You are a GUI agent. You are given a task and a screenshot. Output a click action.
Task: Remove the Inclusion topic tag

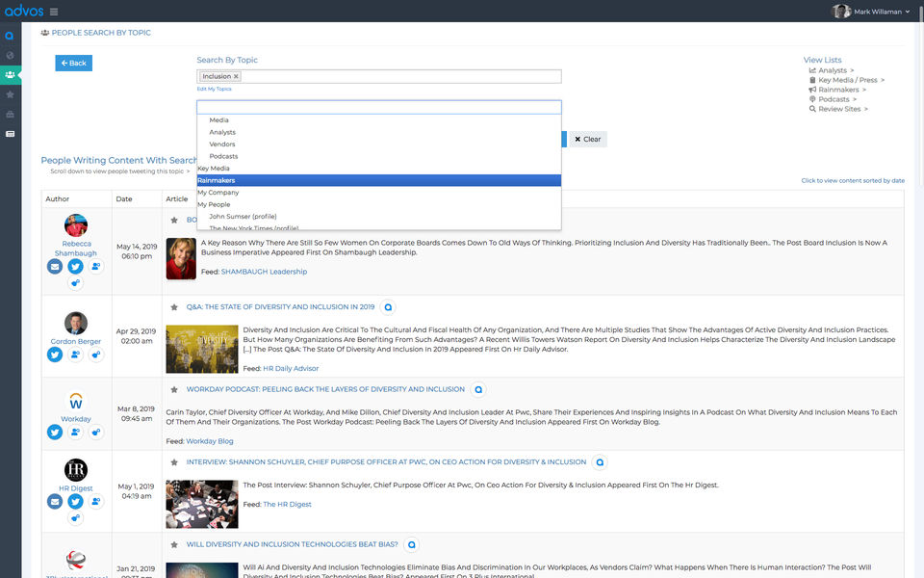point(236,77)
